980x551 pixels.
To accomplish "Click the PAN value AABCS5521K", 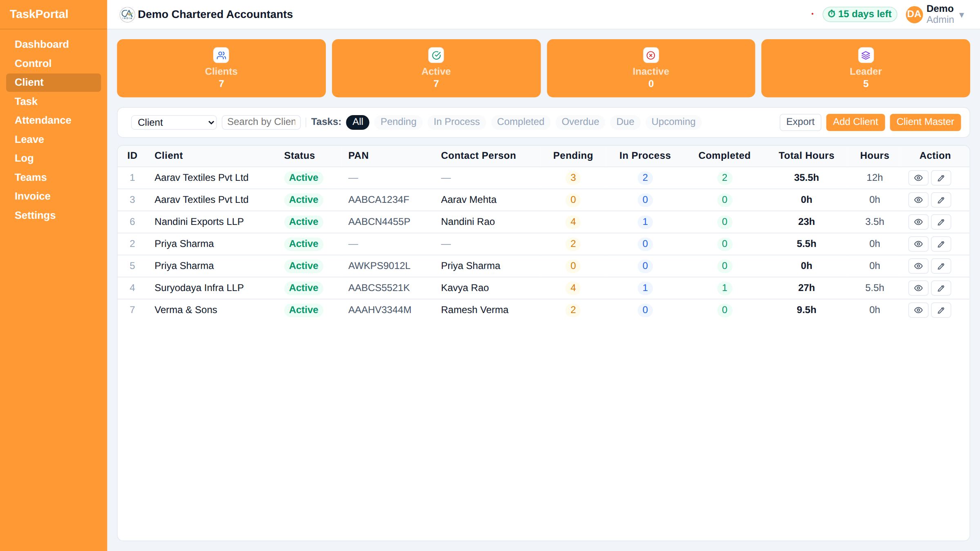I will pyautogui.click(x=379, y=288).
